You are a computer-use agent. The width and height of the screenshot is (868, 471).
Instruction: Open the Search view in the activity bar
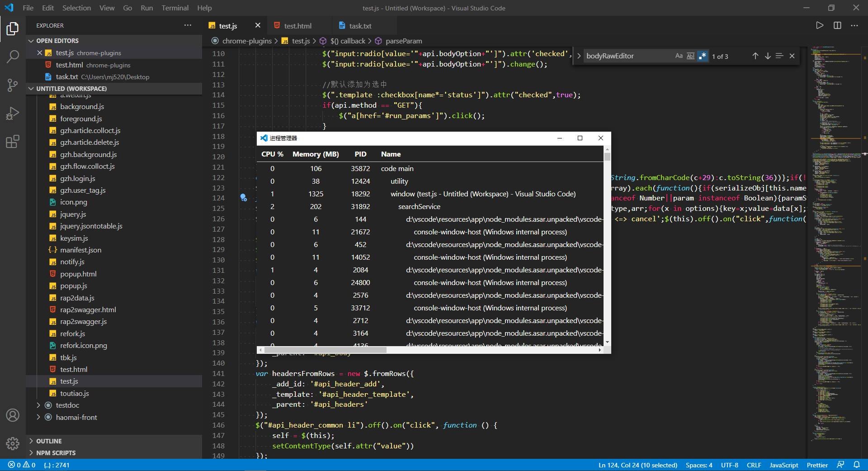pyautogui.click(x=12, y=57)
